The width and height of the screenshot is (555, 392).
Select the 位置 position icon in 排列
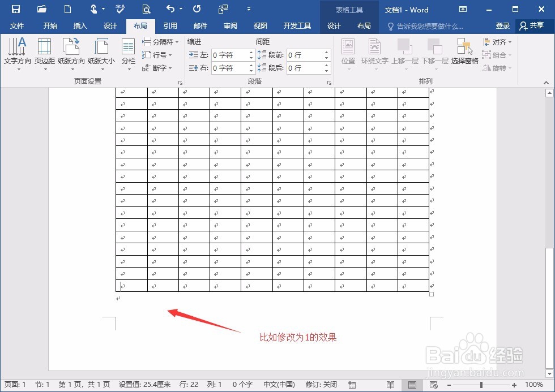tap(348, 54)
